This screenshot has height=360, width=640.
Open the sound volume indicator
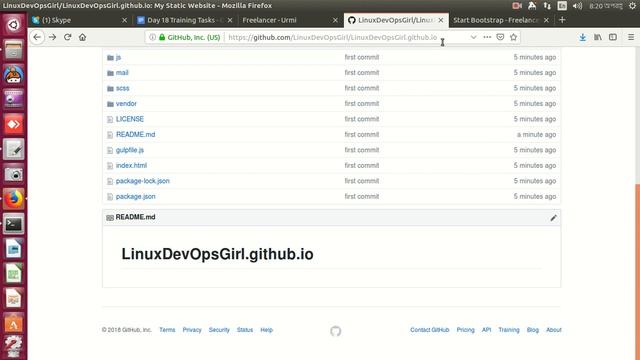(577, 6)
